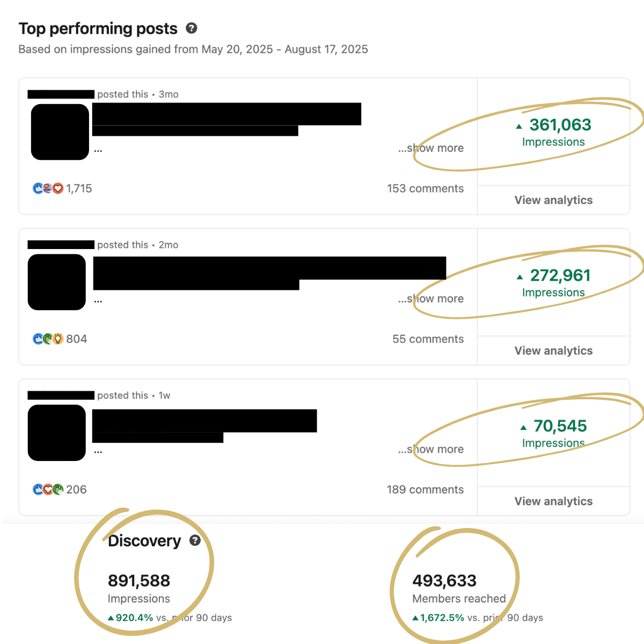
Task: Click reaction icons on the 1,715 reactions post
Action: 48,188
